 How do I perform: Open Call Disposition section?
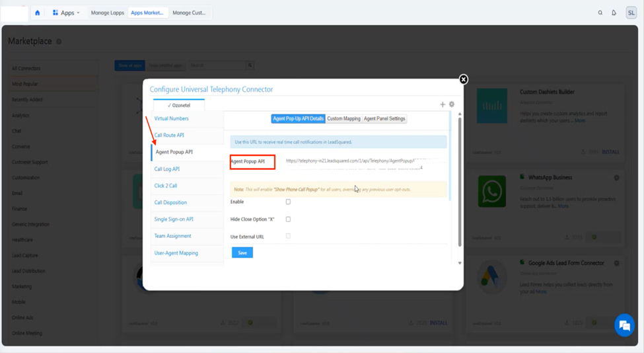coord(170,202)
